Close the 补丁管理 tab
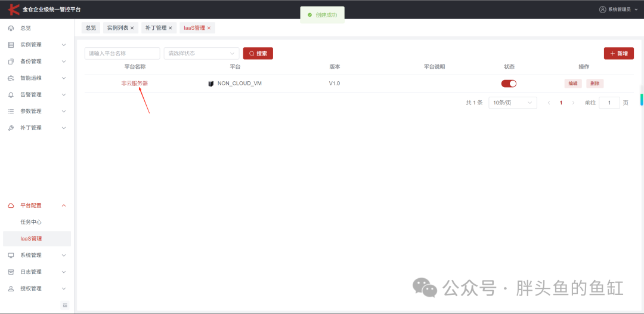The width and height of the screenshot is (644, 314). tap(170, 28)
